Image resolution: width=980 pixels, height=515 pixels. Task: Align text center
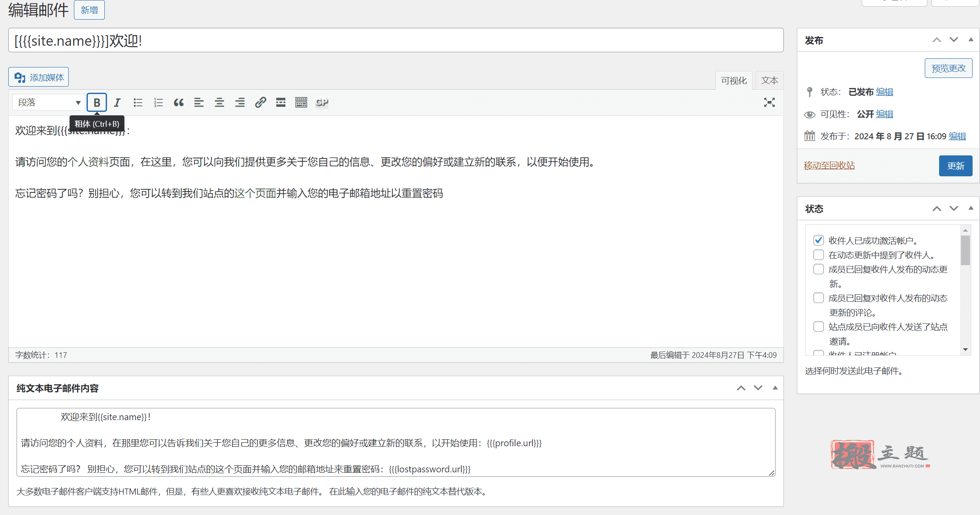(219, 102)
